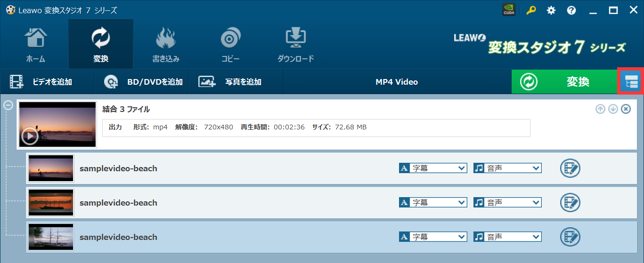Select second clip thumbnail with orange ship
The height and width of the screenshot is (263, 644).
point(51,203)
